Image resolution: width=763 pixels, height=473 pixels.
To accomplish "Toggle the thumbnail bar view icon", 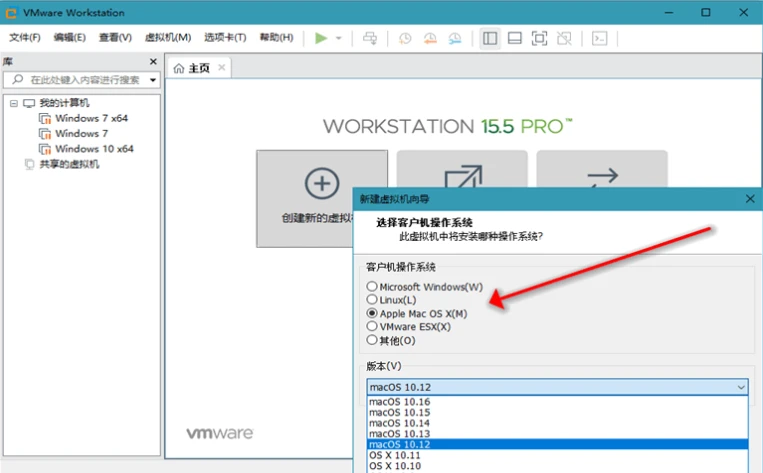I will click(x=514, y=38).
